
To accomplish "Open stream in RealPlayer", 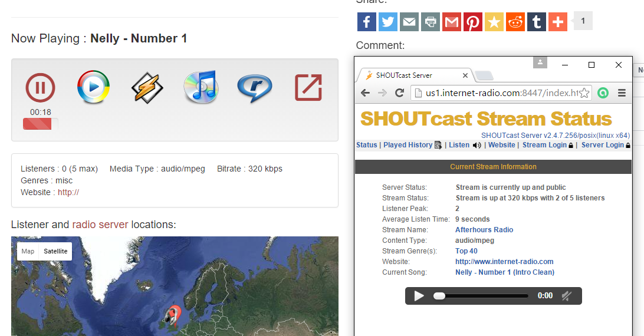I will click(254, 88).
